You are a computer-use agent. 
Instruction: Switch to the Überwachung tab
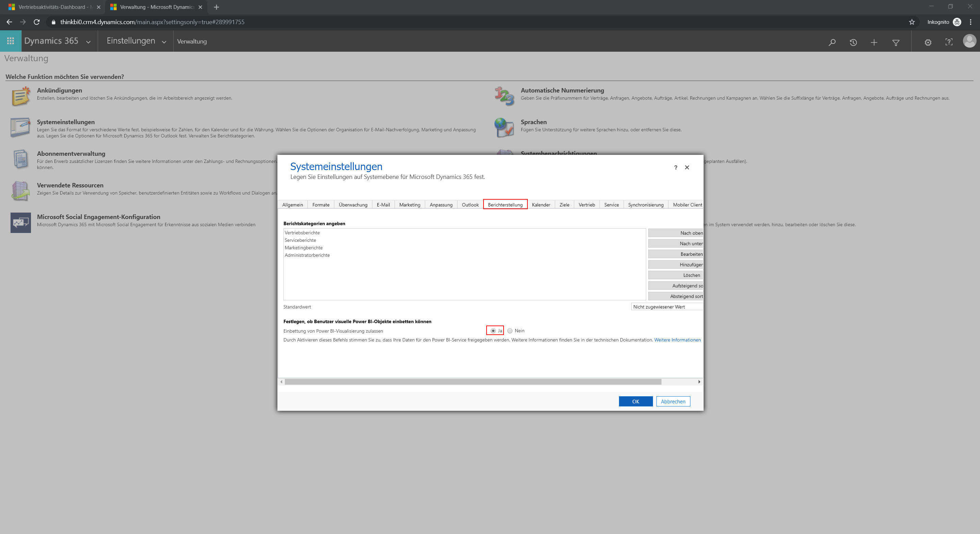coord(353,205)
